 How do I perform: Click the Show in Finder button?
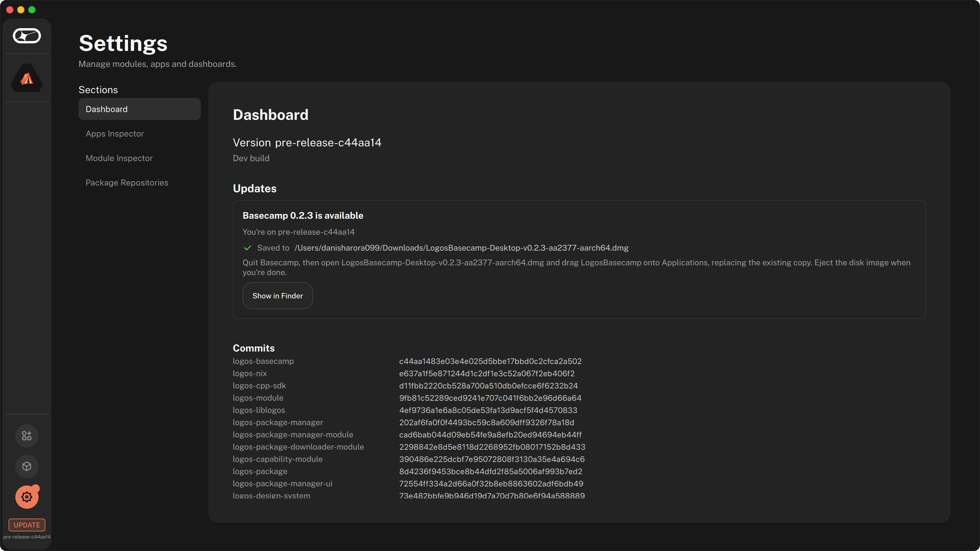point(277,296)
